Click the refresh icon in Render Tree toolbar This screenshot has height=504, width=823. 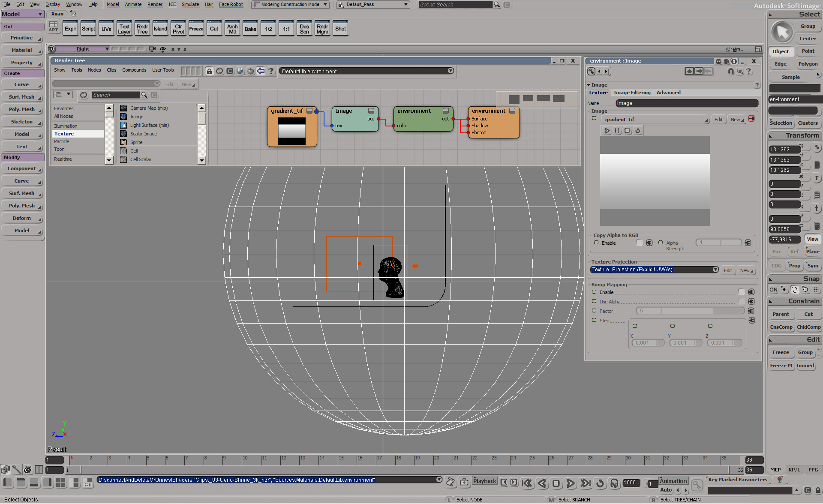click(219, 71)
